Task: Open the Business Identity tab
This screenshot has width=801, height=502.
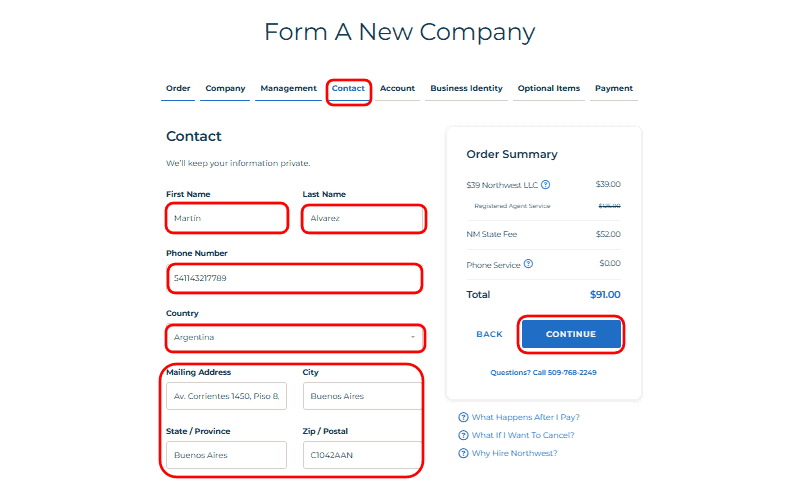Action: (466, 89)
